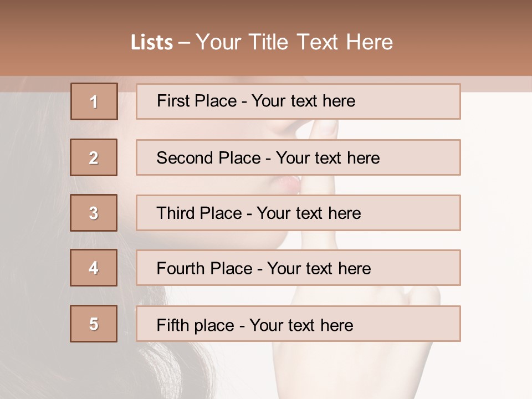This screenshot has height=399, width=532.
Task: Click 'Your text here' in fifth row
Action: [x=301, y=325]
